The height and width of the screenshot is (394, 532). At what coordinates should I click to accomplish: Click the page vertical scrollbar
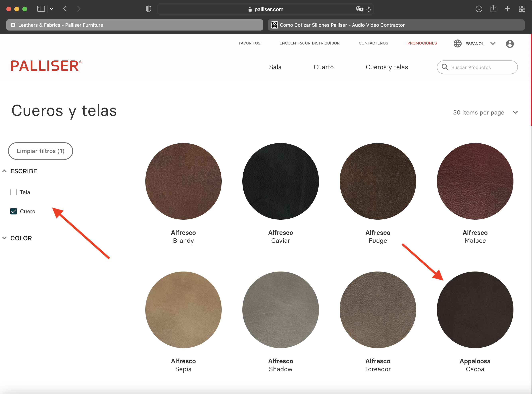[531, 80]
